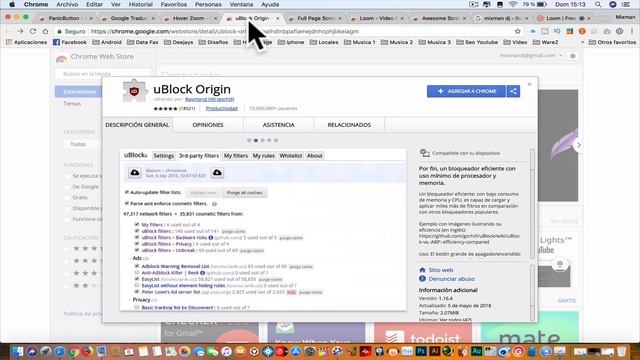This screenshot has height=360, width=640.
Task: Open Spotlight search in the menu bar
Action: pos(598,4)
